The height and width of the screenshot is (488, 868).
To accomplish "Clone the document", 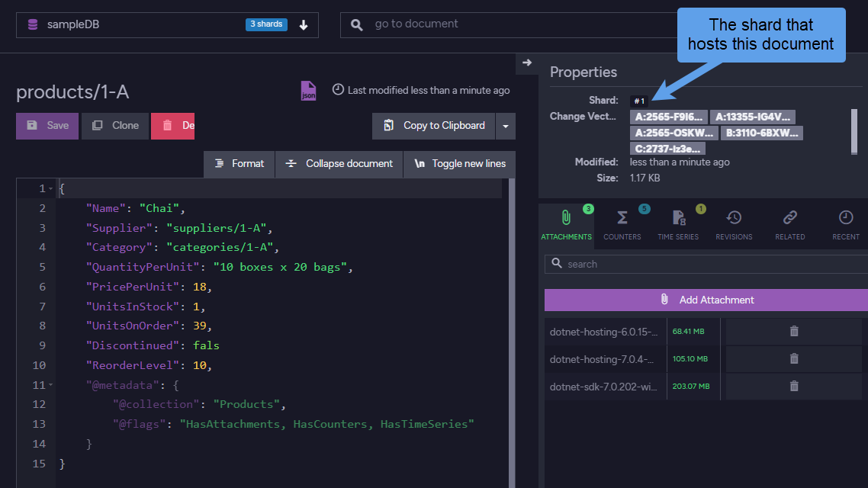I will [x=115, y=126].
